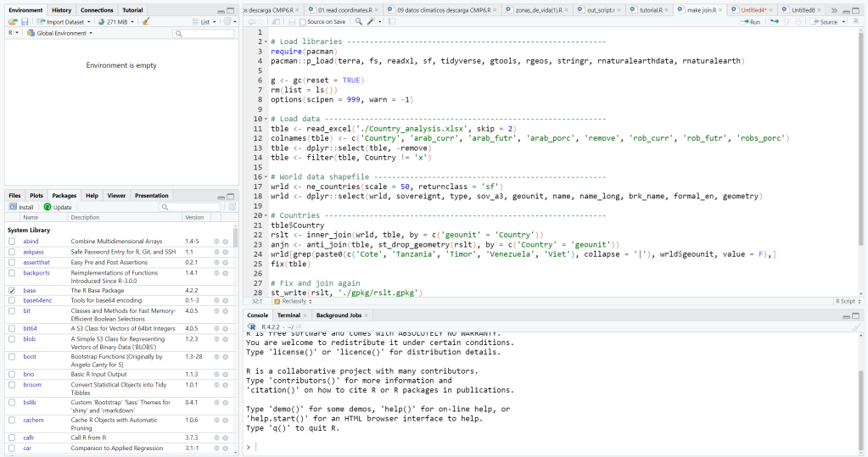Click the re-run previous code region icon
Viewport: 868px width, 457px height.
point(774,21)
